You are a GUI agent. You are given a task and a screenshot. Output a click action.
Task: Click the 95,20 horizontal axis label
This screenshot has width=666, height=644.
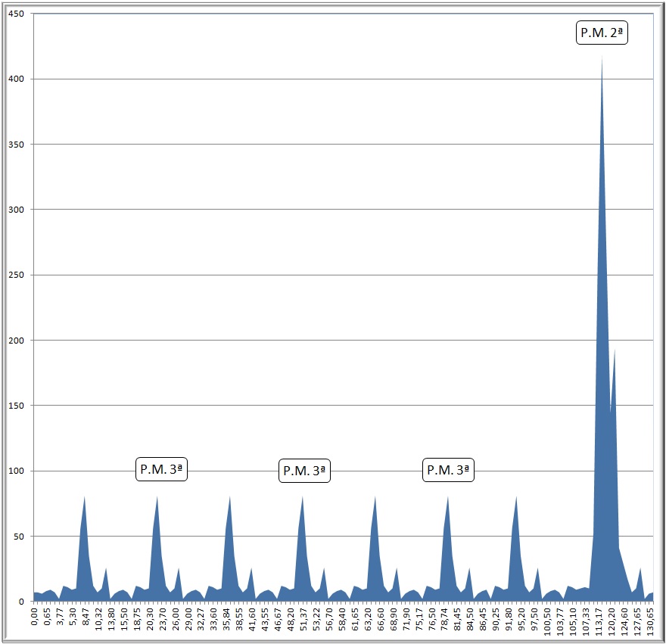coord(521,621)
